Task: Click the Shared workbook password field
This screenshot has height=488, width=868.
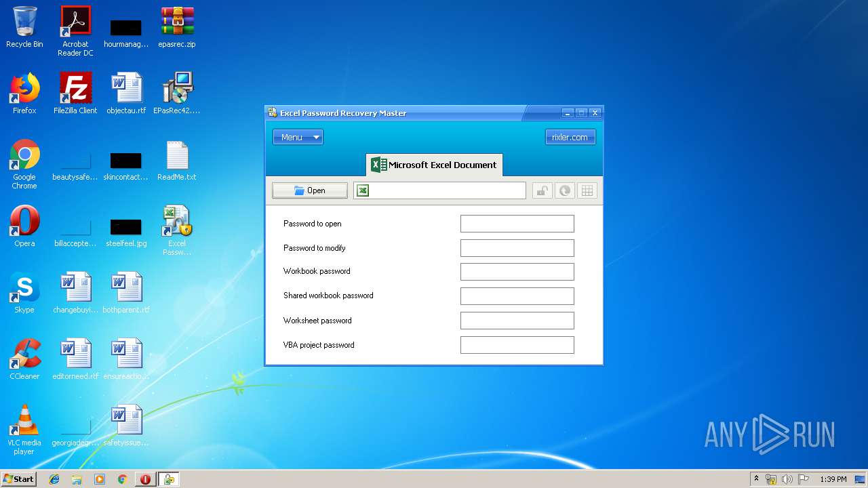Action: click(517, 296)
